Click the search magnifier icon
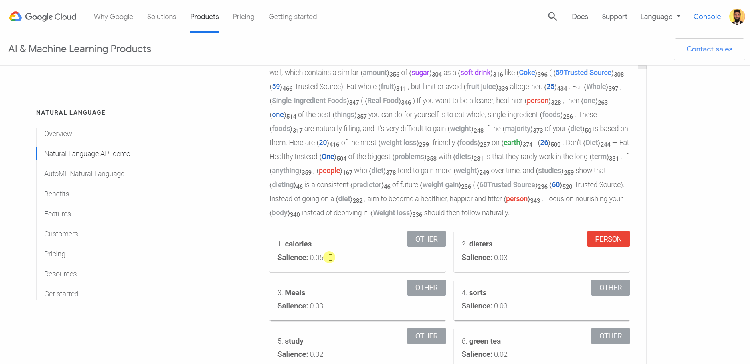The height and width of the screenshot is (364, 750). [x=552, y=17]
